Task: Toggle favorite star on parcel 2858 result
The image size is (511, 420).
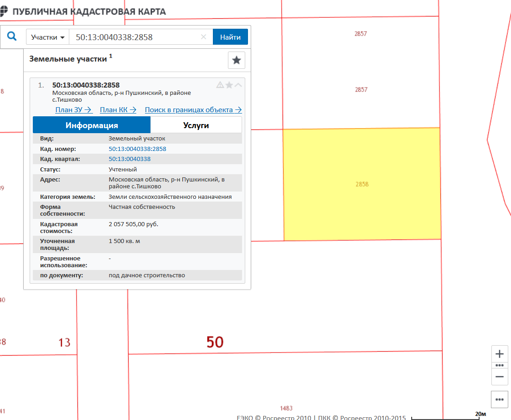Action: pos(229,85)
